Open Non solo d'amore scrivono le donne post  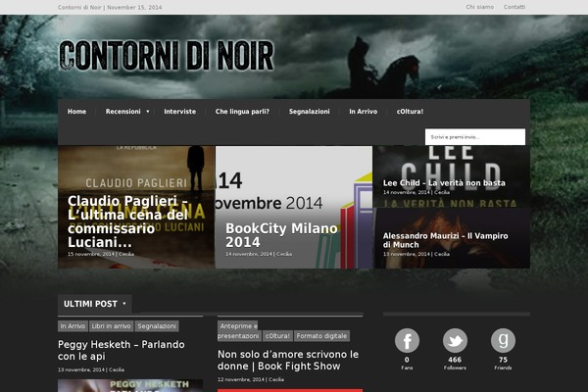coord(288,360)
